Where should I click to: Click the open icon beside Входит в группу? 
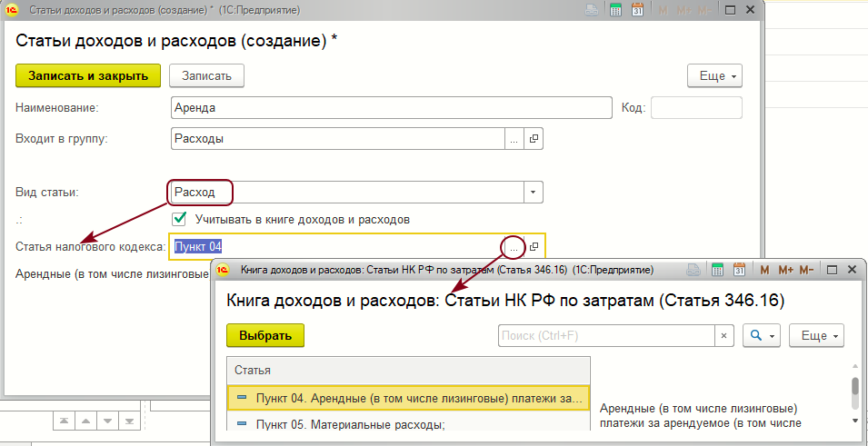pyautogui.click(x=534, y=139)
